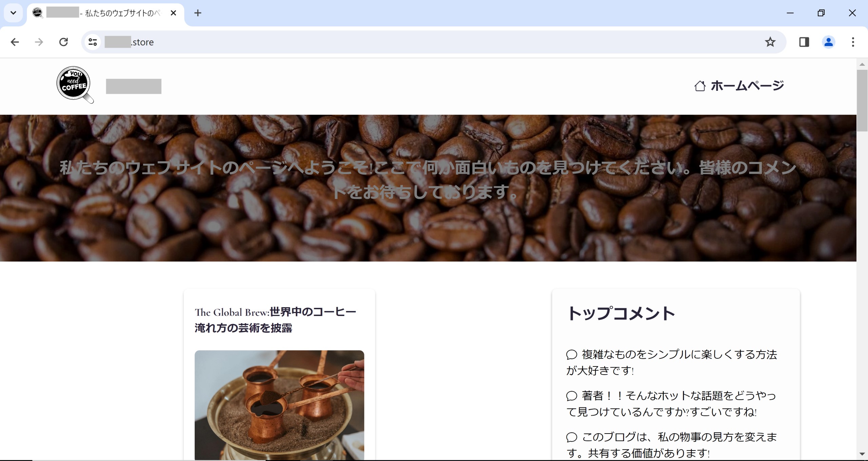
Task: Click the comment about 複雑なものをシンプルに
Action: click(x=671, y=362)
